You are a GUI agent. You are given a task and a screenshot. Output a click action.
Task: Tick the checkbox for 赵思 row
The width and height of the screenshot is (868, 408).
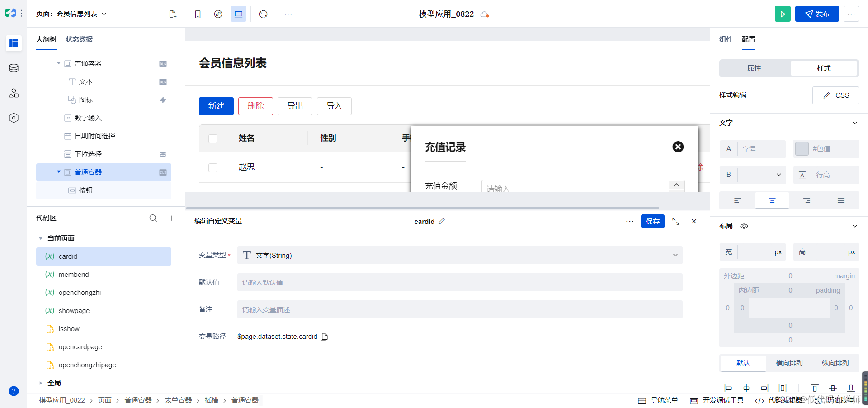point(213,167)
